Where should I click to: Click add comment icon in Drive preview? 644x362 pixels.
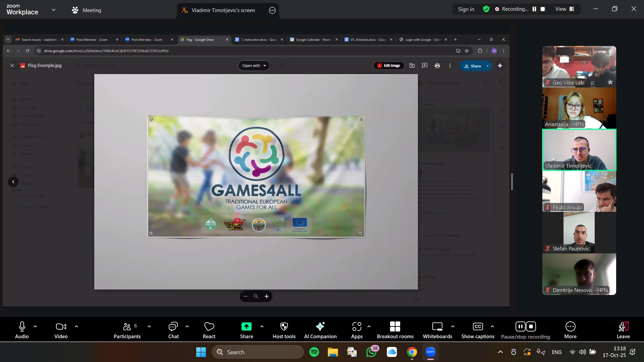pos(425,66)
